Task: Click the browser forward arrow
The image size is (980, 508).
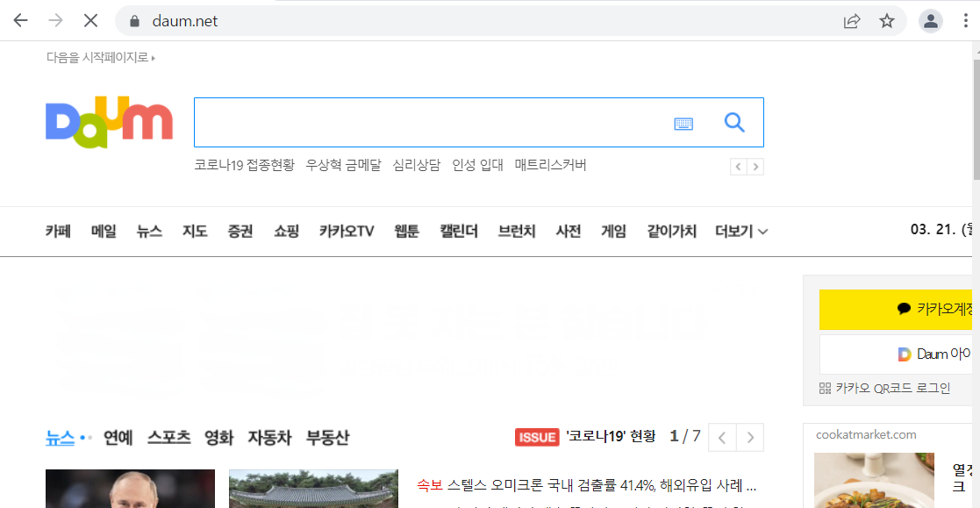Action: tap(55, 21)
